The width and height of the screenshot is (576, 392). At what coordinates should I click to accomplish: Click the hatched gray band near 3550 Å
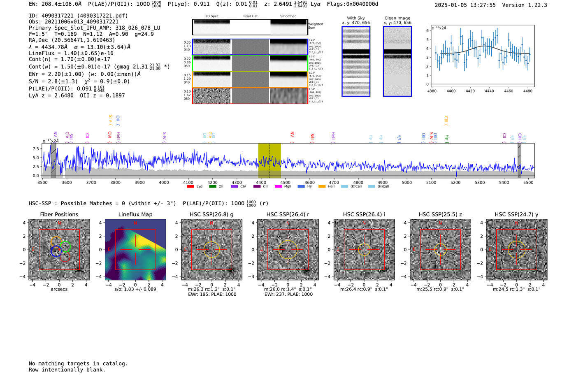(53, 160)
